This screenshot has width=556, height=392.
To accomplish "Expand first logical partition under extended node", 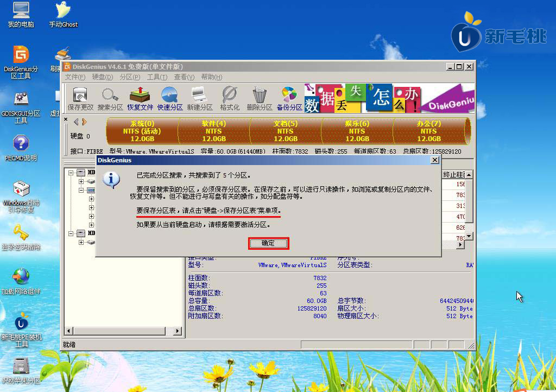I will point(91,199).
